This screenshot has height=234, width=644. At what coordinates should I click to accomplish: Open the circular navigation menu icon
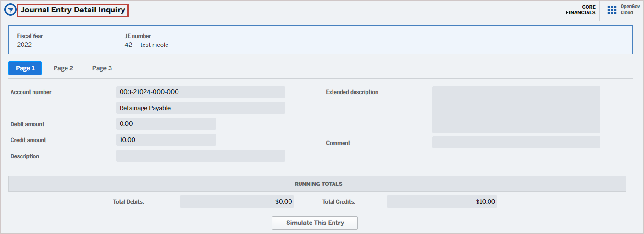pyautogui.click(x=10, y=10)
